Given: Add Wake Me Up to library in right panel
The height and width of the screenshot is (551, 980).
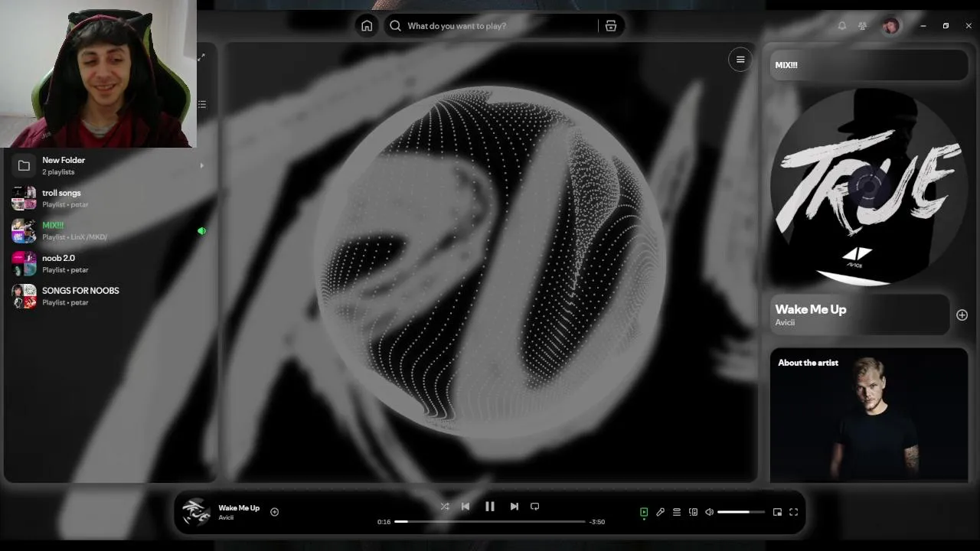Looking at the screenshot, I should click(x=962, y=315).
